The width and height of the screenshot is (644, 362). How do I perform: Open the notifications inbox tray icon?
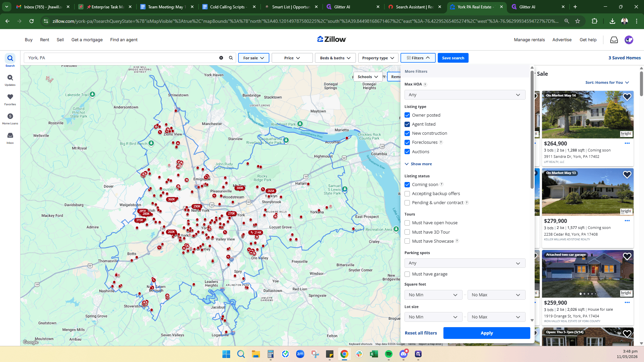pos(614,40)
